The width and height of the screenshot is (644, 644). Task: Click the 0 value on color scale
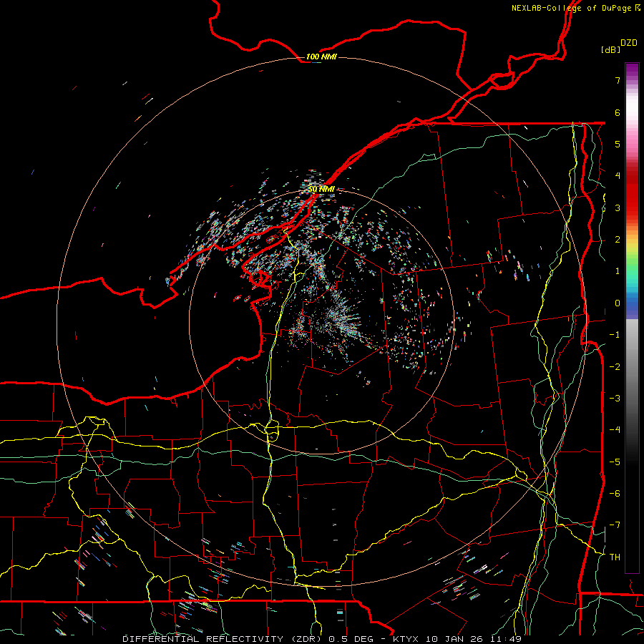[x=618, y=303]
